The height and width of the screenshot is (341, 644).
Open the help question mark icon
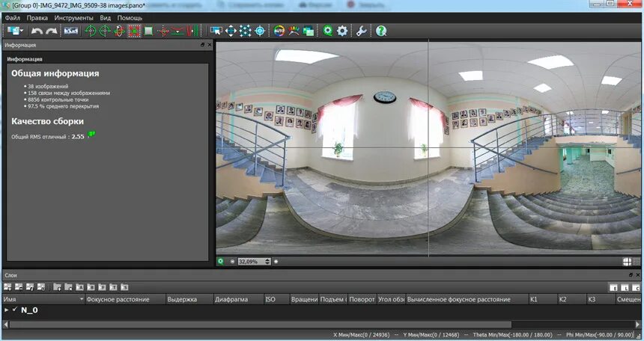coord(381,31)
